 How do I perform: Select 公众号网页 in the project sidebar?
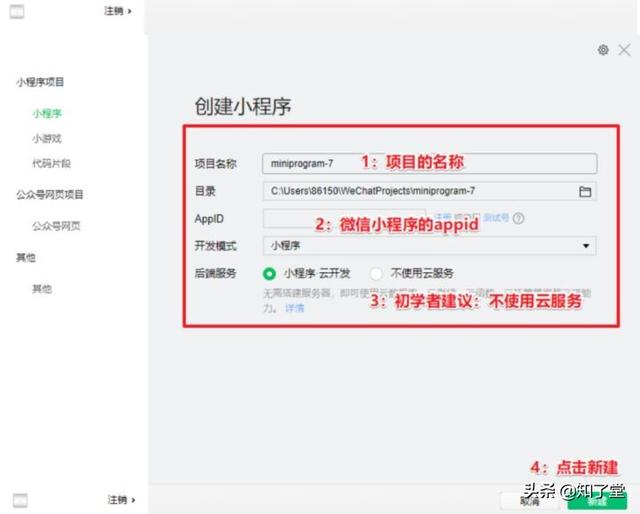[x=56, y=226]
